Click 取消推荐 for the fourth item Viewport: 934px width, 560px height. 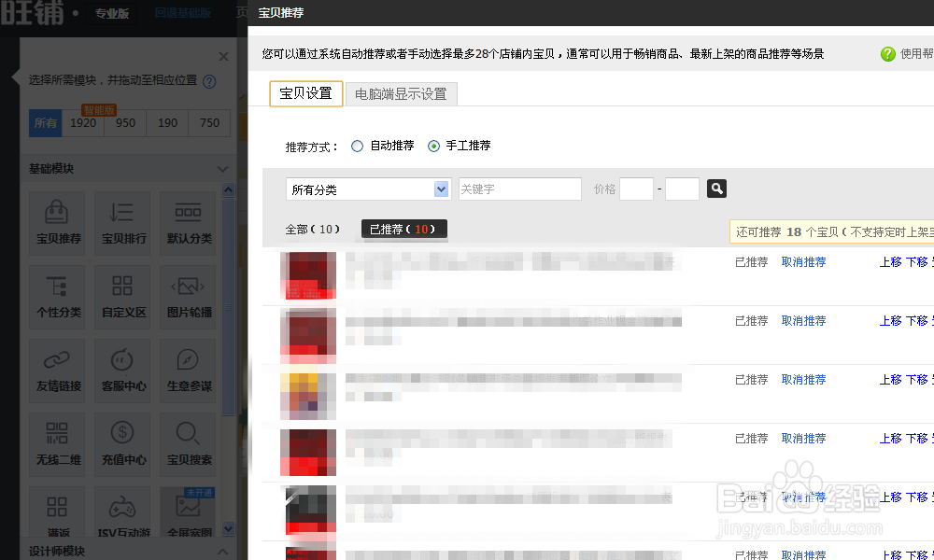point(803,439)
